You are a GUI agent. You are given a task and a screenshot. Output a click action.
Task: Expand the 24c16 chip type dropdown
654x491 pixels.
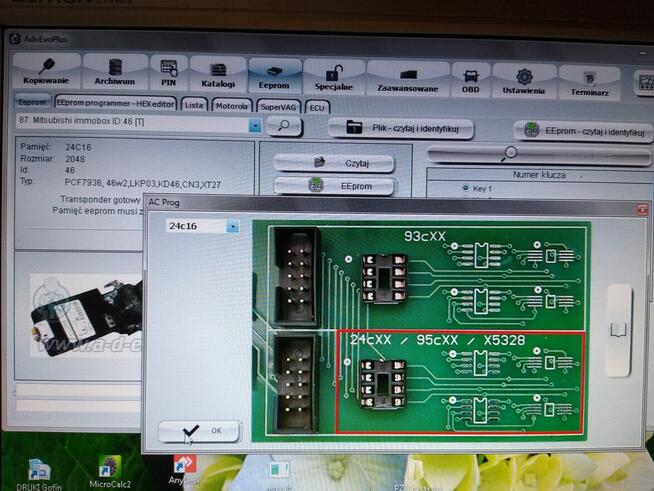coord(233,227)
